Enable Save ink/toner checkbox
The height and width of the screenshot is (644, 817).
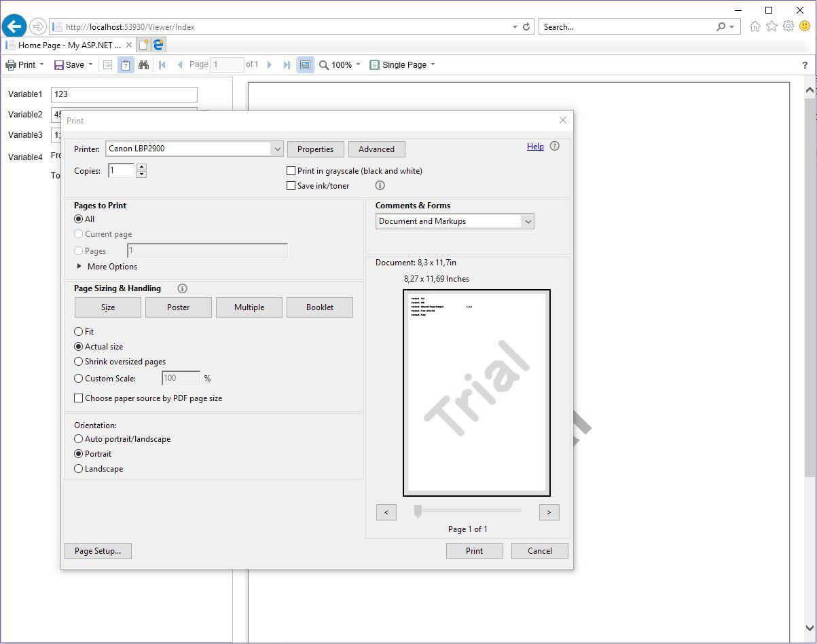click(291, 186)
